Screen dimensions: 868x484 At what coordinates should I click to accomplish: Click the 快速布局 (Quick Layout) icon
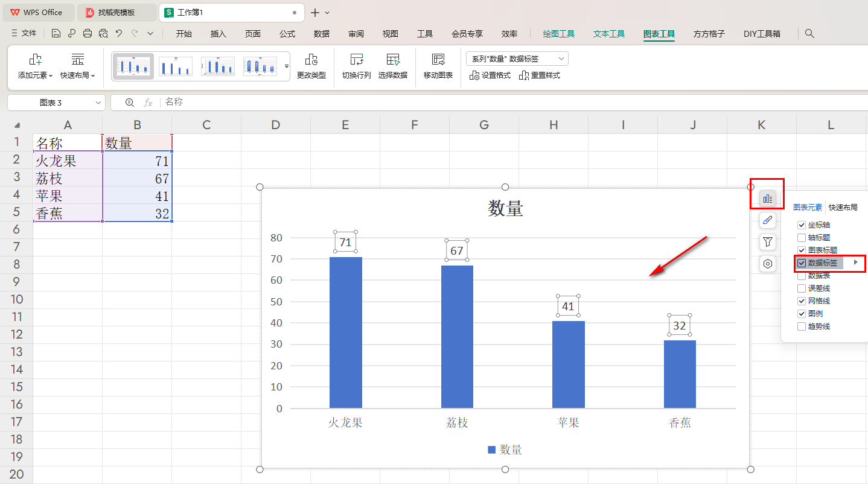point(78,60)
